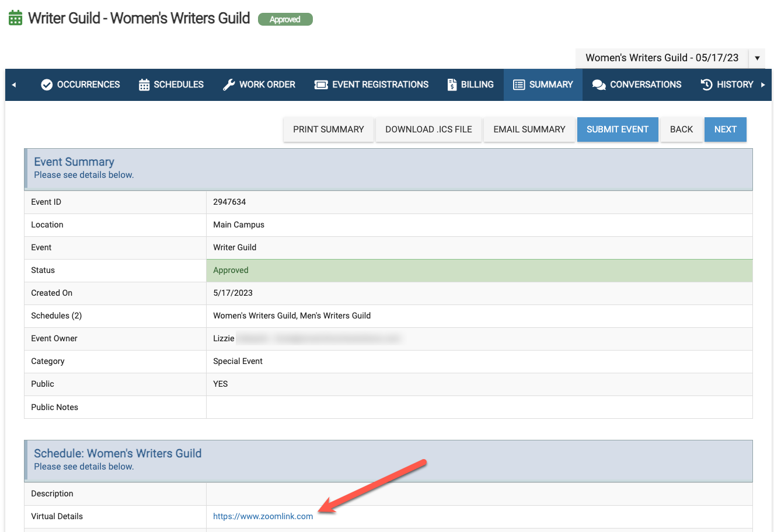
Task: Click the Email Summary button
Action: (529, 129)
